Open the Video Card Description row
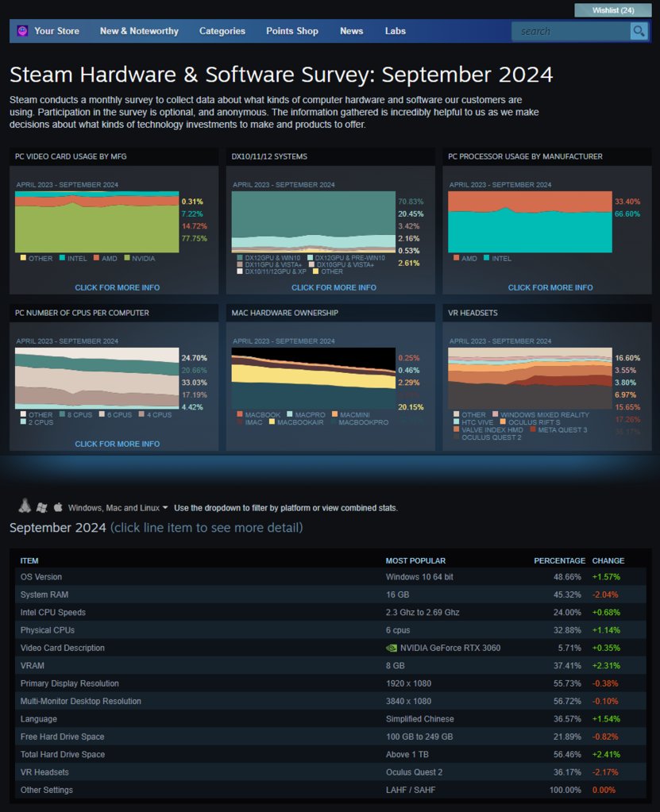This screenshot has height=812, width=660. tap(330, 648)
